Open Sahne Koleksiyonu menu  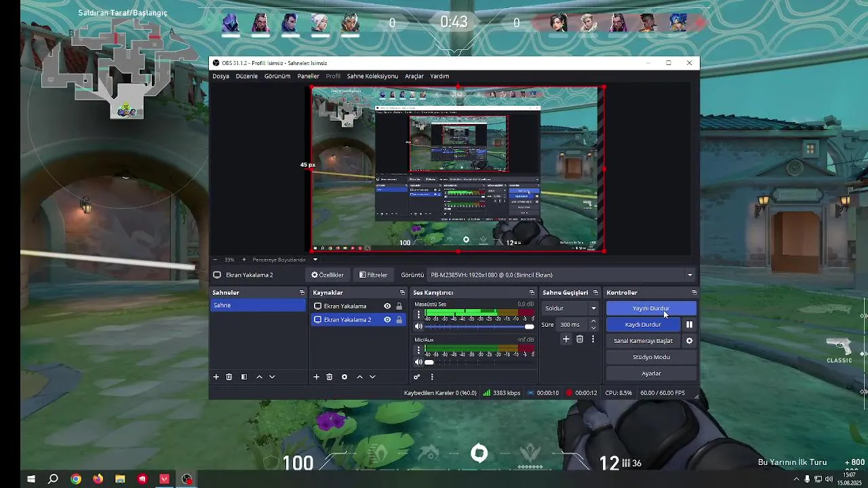pyautogui.click(x=372, y=76)
